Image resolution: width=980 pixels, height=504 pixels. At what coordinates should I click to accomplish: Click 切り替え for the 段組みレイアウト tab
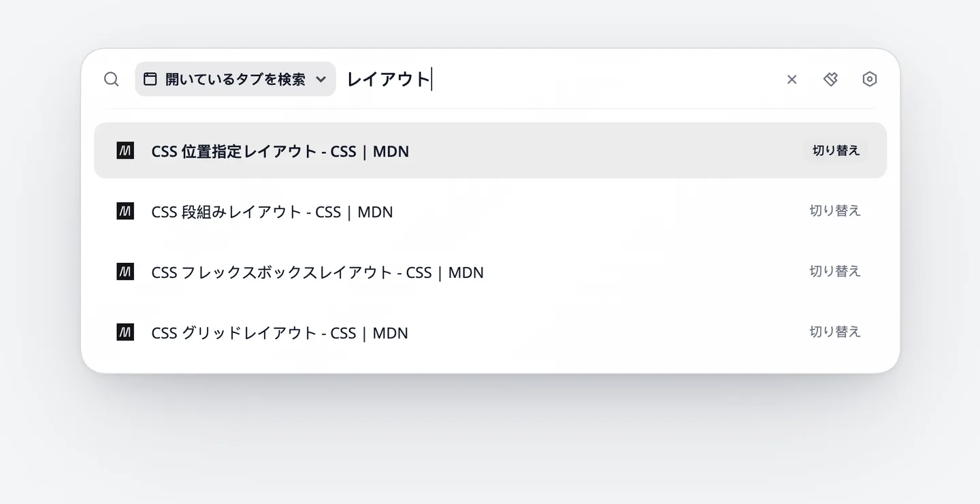pyautogui.click(x=835, y=211)
